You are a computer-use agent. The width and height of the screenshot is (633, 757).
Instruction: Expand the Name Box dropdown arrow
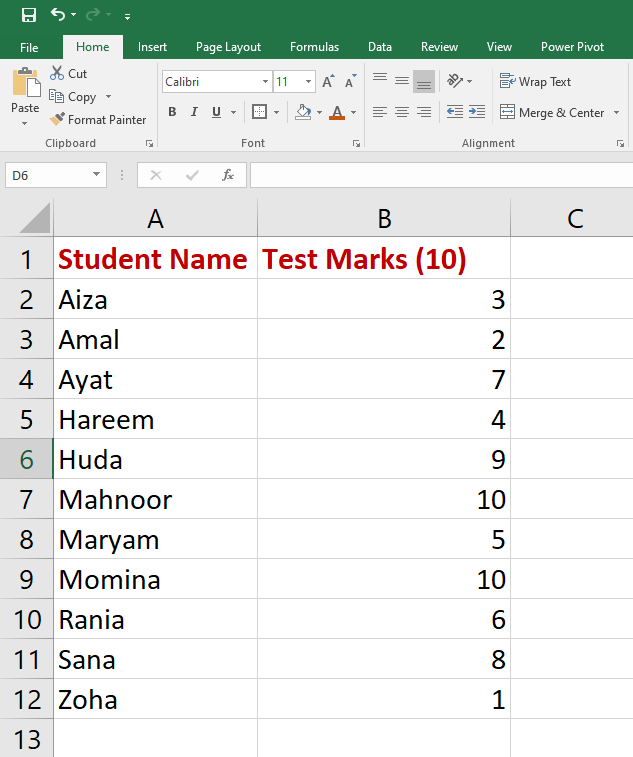pyautogui.click(x=97, y=176)
